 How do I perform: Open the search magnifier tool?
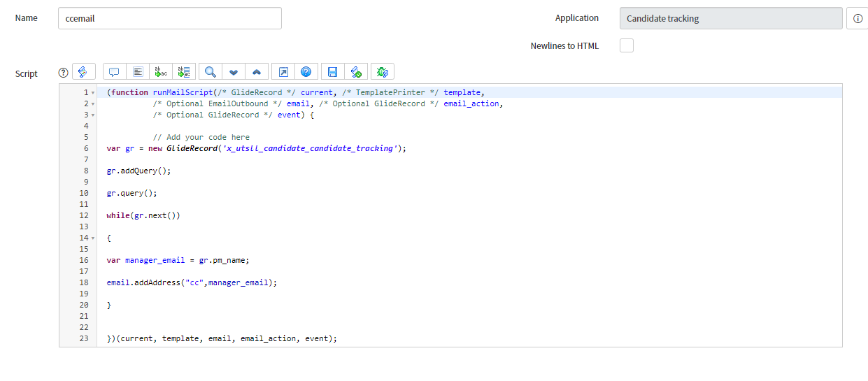[x=211, y=71]
